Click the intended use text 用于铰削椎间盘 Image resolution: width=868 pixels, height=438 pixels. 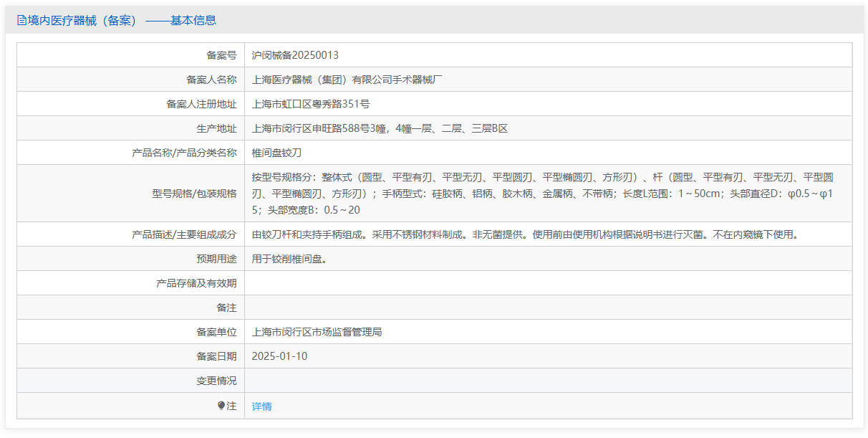click(x=289, y=259)
